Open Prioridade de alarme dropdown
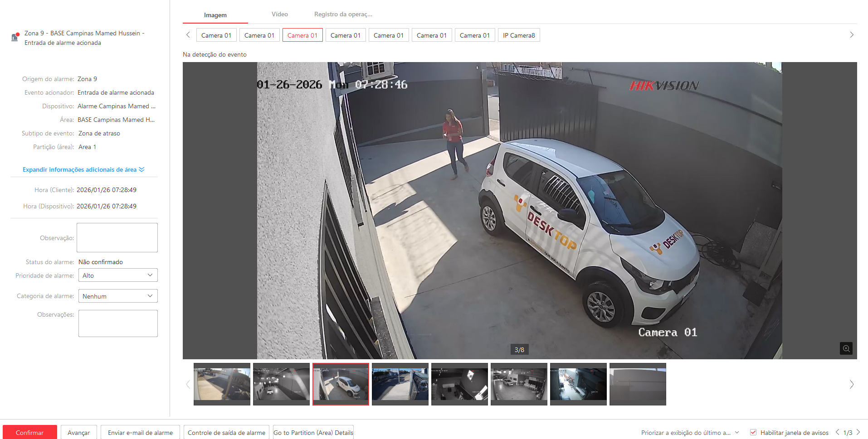 click(x=118, y=275)
